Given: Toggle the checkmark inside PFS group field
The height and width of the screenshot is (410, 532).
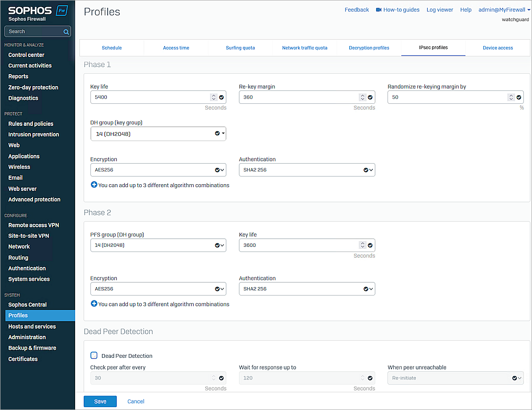Looking at the screenshot, I should click(217, 244).
